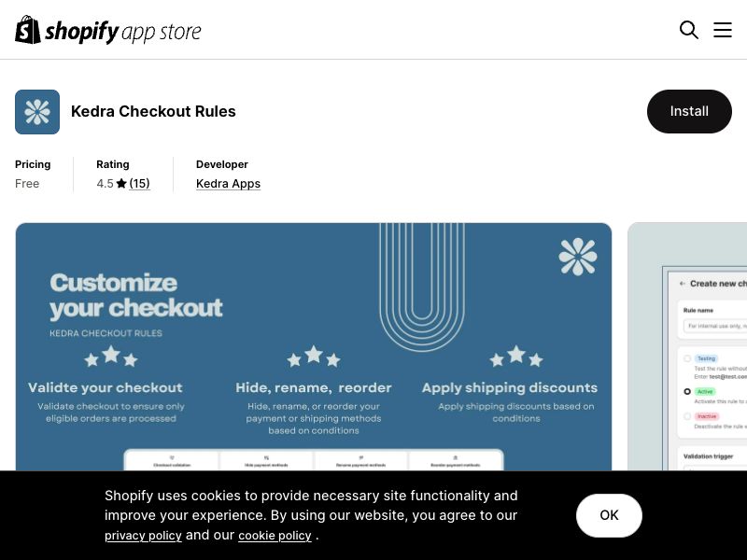Viewport: 747px width, 560px height.
Task: Click the star icon beside the 4.5 rating
Action: pos(122,183)
